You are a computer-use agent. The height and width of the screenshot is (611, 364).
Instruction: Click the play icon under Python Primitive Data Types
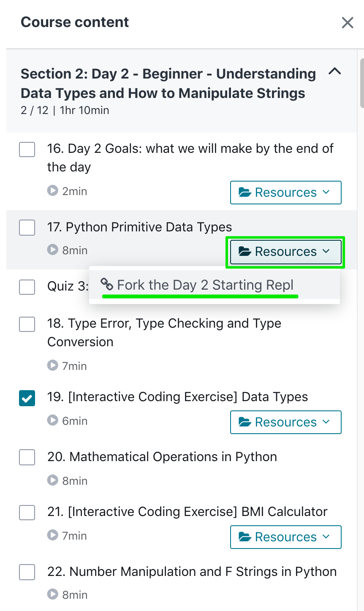tap(52, 250)
